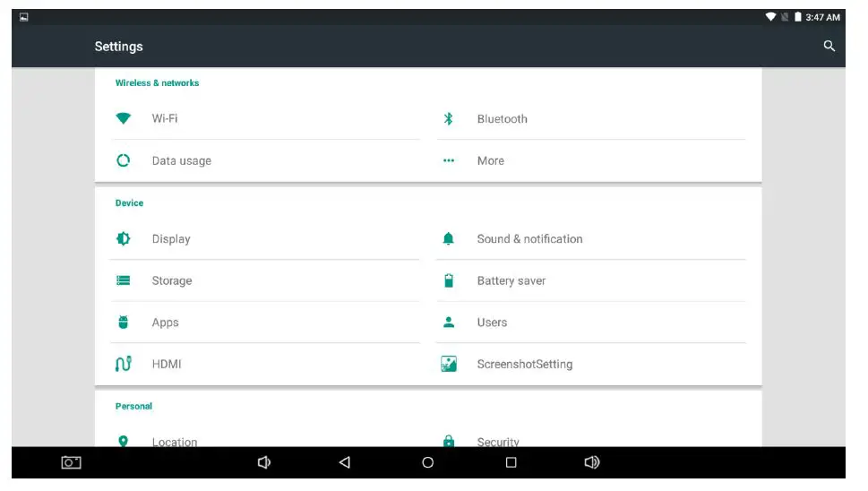Click the Apps android icon
868x491 pixels.
(x=123, y=323)
